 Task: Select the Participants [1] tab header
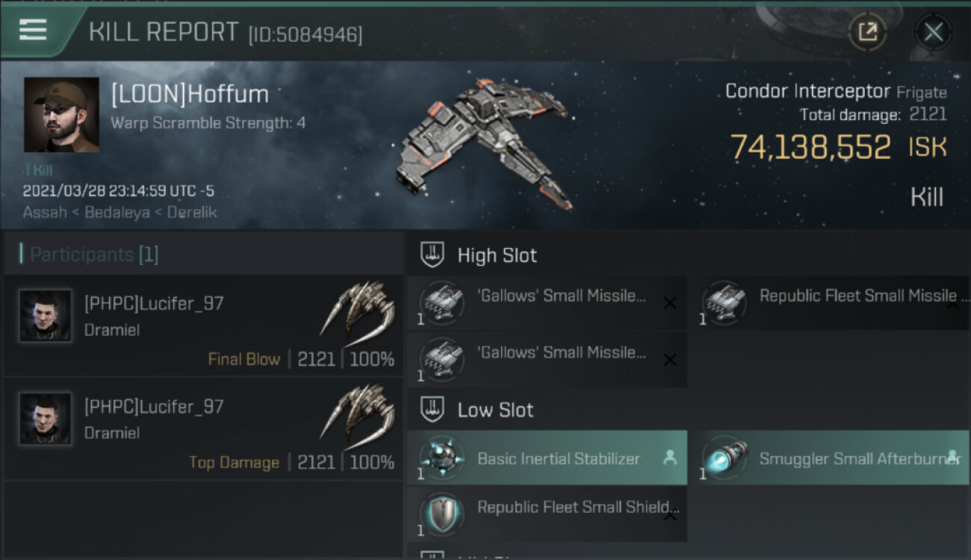point(94,255)
